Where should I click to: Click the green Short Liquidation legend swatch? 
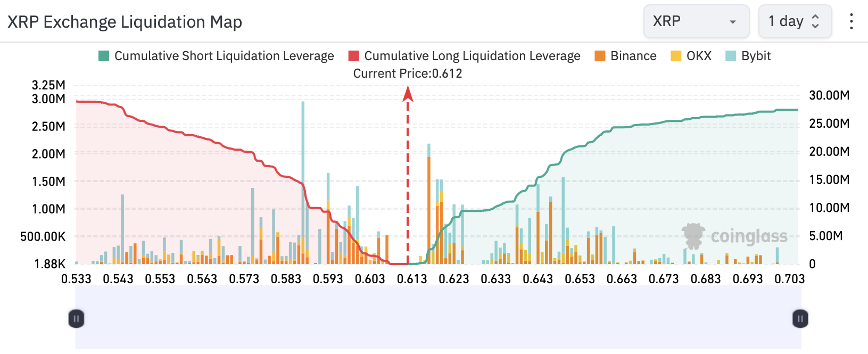(104, 56)
